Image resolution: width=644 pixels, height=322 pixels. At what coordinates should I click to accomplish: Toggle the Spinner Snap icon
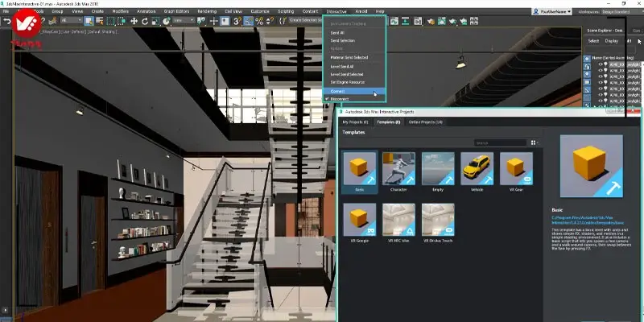coord(270,21)
